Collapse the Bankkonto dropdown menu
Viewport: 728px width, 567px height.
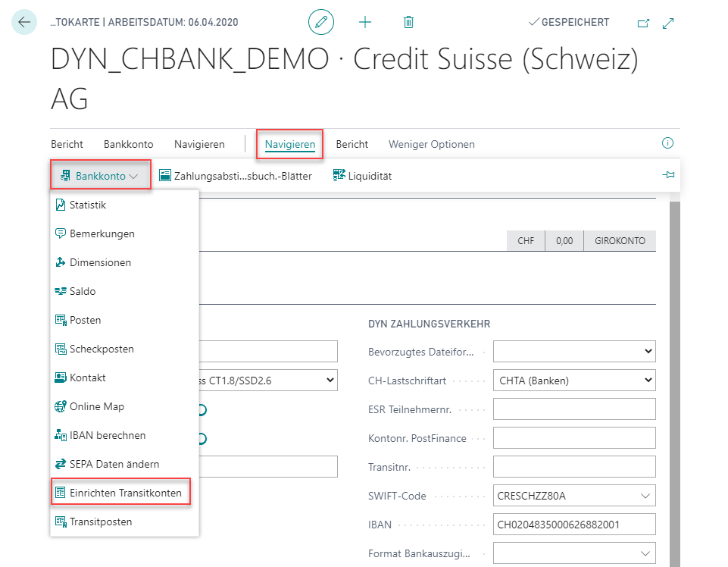click(101, 176)
